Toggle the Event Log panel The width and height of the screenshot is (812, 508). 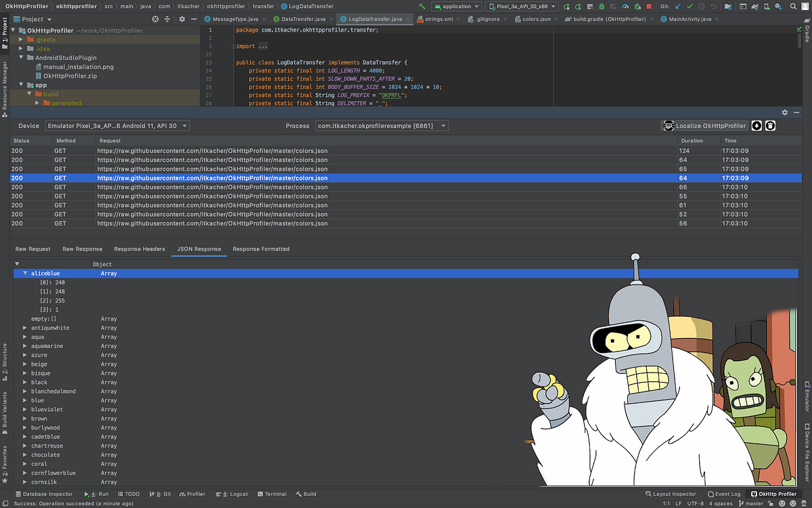pyautogui.click(x=724, y=494)
